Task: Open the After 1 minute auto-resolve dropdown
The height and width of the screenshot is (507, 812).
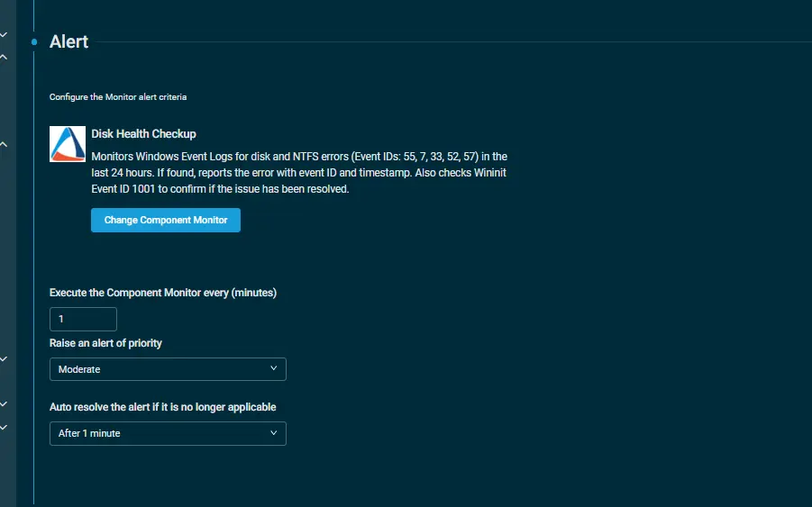Action: (168, 433)
